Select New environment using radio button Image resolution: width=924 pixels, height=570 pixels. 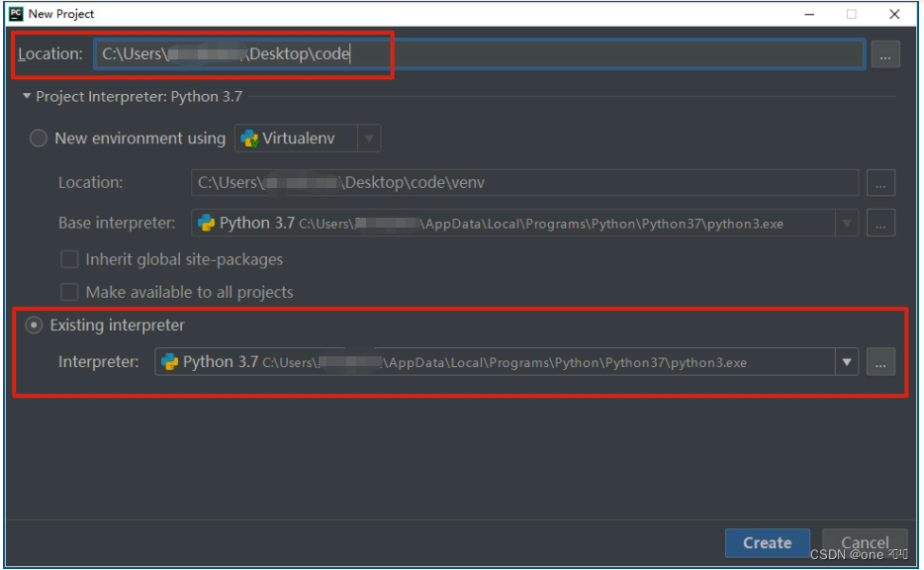click(x=39, y=139)
